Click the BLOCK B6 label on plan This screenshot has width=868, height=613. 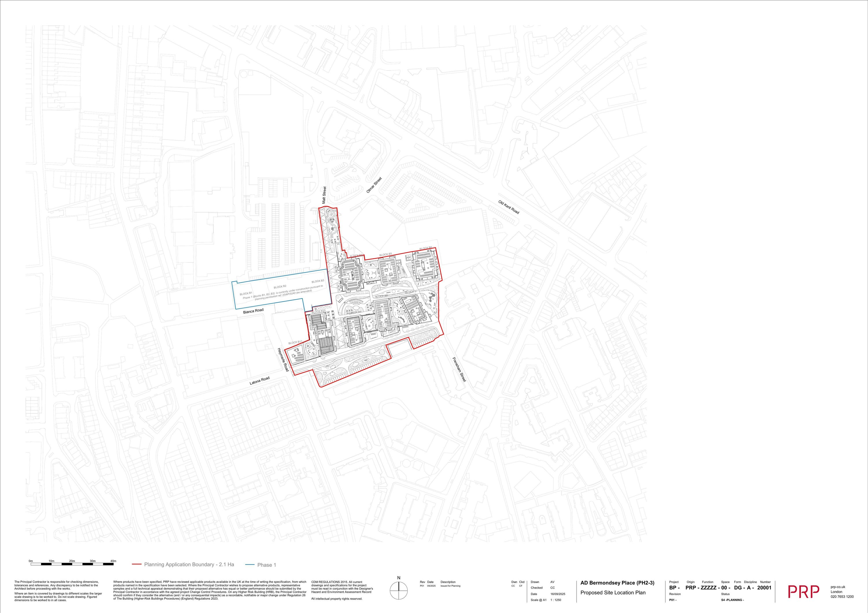pos(426,248)
